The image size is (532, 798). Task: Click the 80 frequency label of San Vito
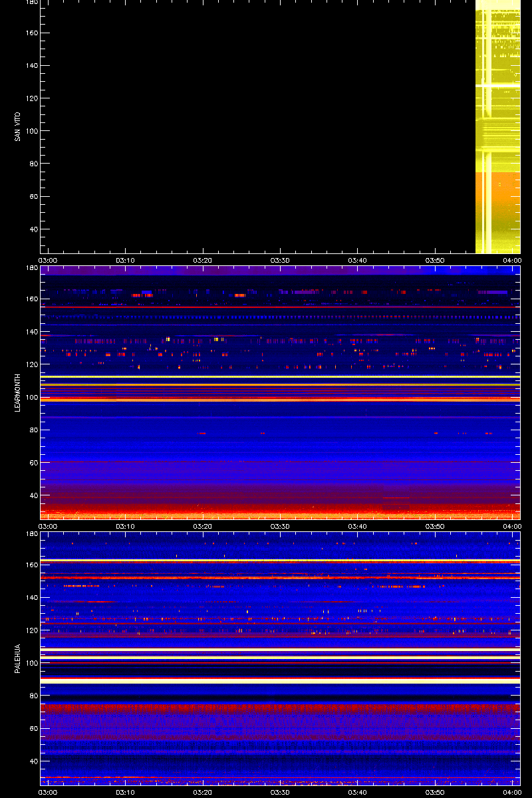33,164
